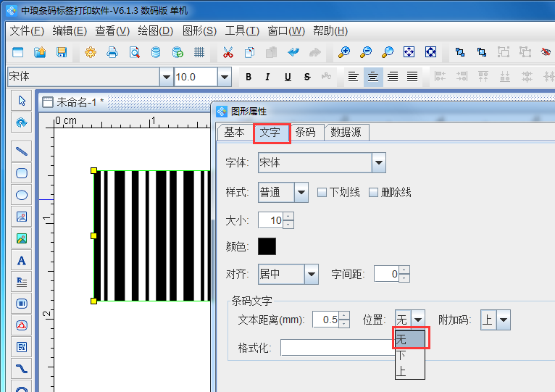Screen dimensions: 555x392
Task: Open the 工具(T) menu
Action: pyautogui.click(x=242, y=30)
